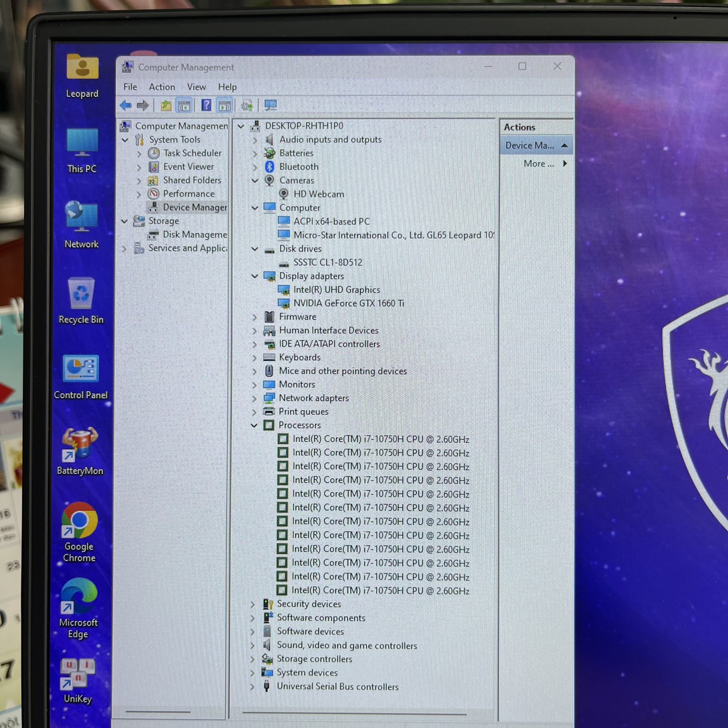Click the Performance icon in left tree

(153, 194)
